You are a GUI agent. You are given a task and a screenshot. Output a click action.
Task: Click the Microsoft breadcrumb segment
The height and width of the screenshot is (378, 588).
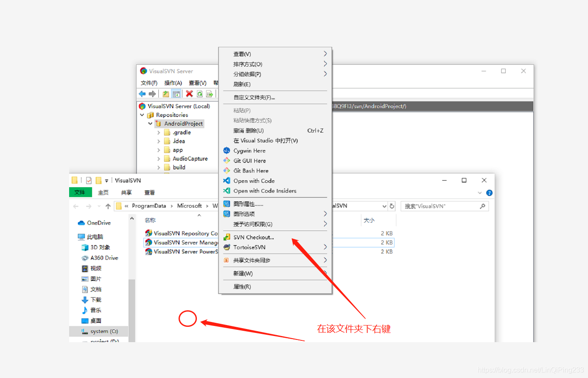(x=189, y=206)
